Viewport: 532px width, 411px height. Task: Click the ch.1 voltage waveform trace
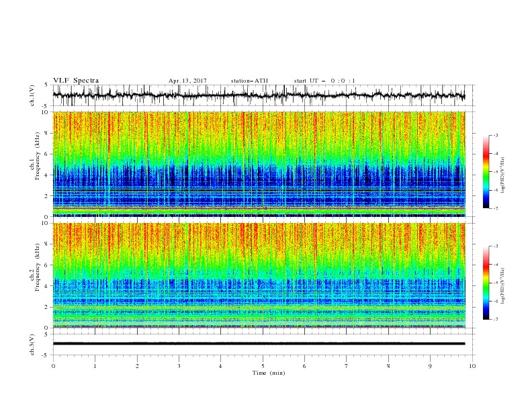click(x=259, y=95)
